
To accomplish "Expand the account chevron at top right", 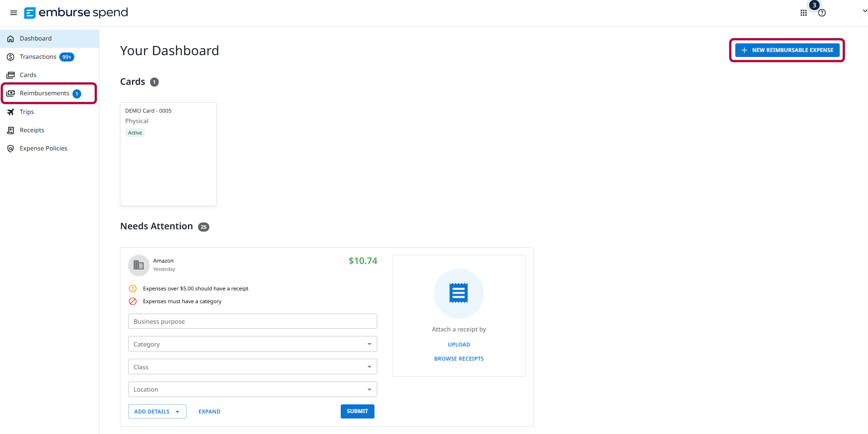I will pyautogui.click(x=865, y=10).
